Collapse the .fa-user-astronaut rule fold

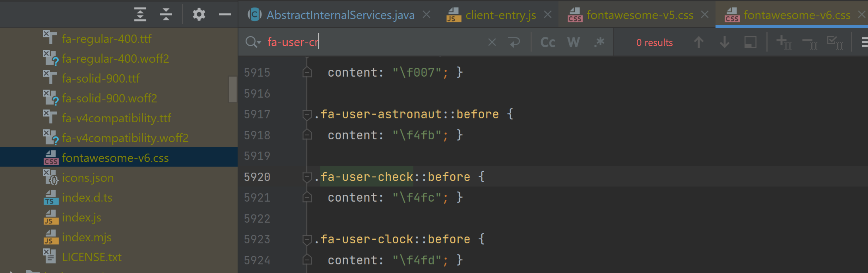point(307,115)
